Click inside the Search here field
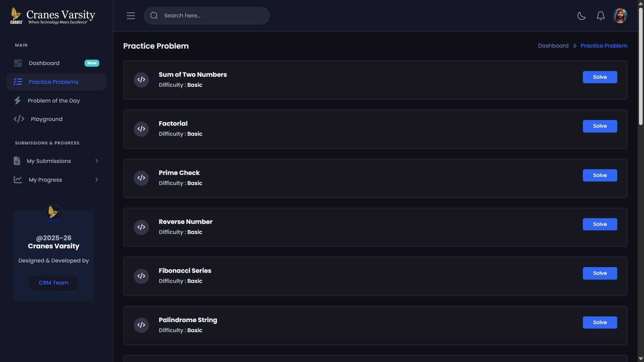This screenshot has height=362, width=644. [213, 16]
